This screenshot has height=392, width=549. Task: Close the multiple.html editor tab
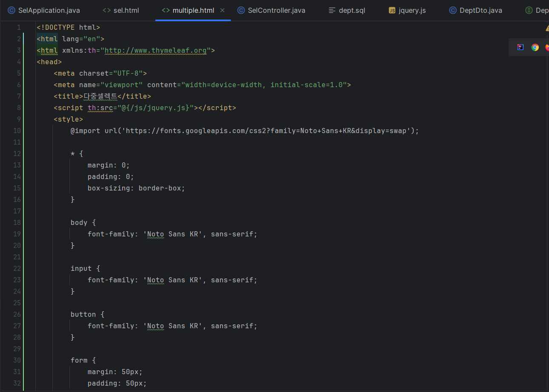(x=222, y=10)
